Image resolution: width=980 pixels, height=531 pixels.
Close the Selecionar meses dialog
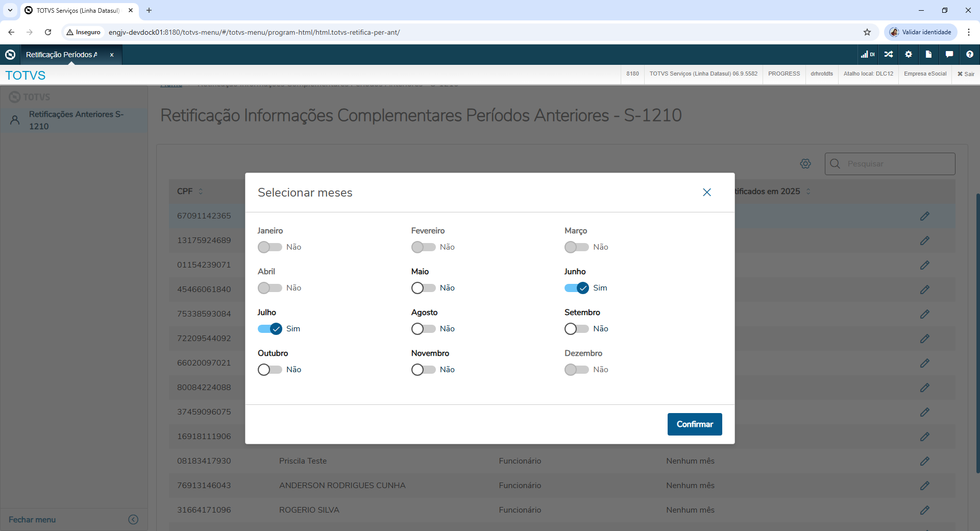pos(707,192)
